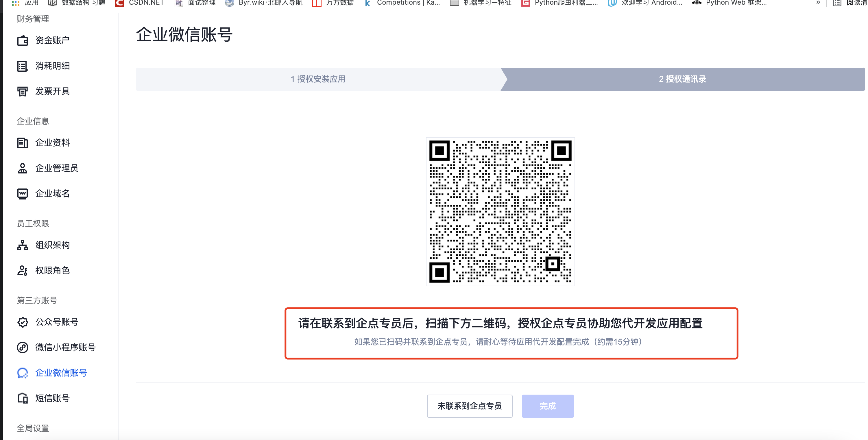
Task: Click the 完成 button
Action: click(x=548, y=406)
